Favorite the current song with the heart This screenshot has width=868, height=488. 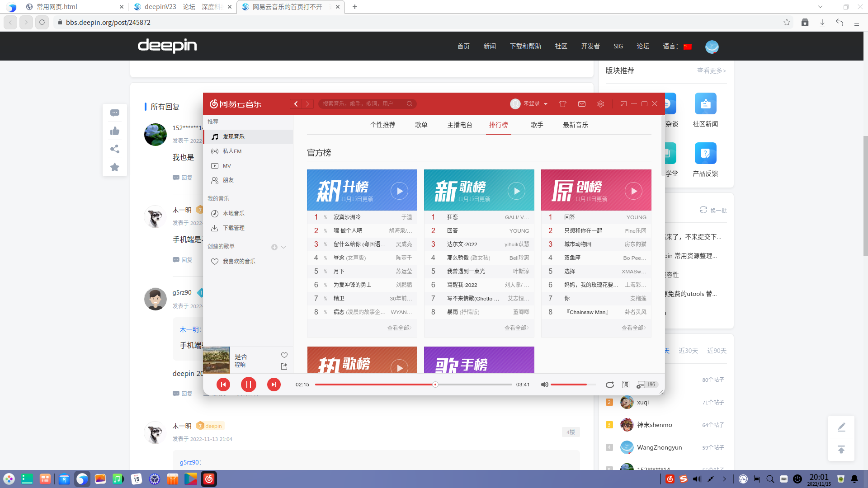(x=284, y=355)
